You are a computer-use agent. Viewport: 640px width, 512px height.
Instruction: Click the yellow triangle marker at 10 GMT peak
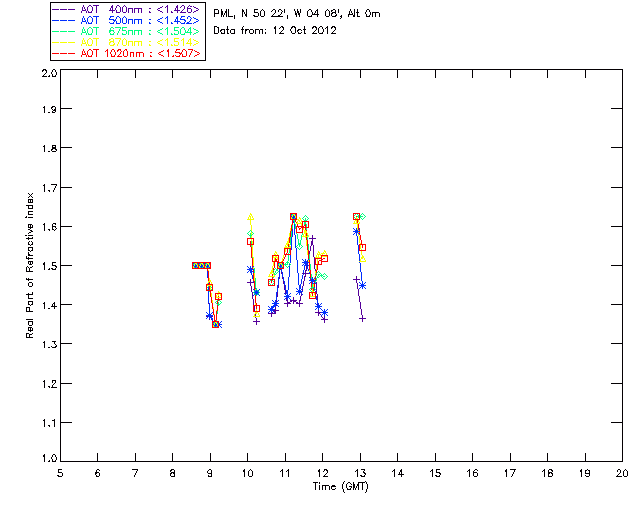[251, 217]
